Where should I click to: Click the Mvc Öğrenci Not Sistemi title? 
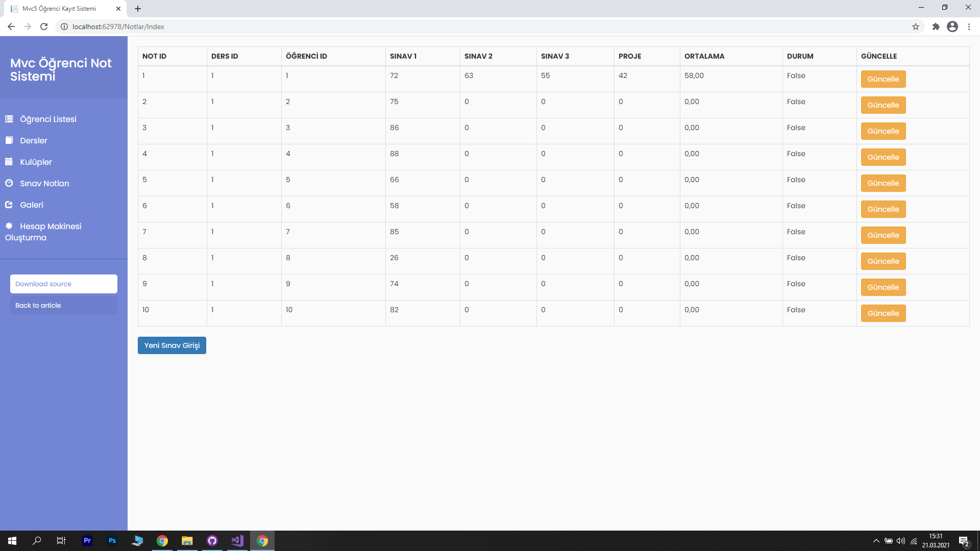[x=61, y=69]
